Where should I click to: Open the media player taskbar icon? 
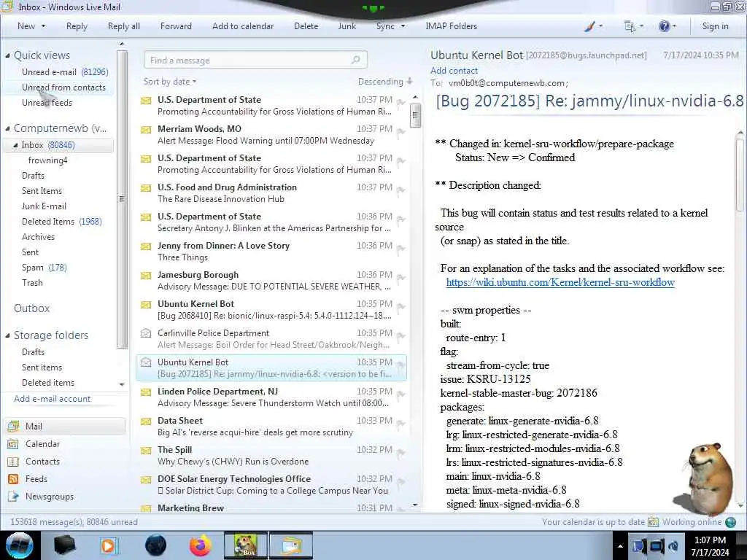(x=109, y=545)
